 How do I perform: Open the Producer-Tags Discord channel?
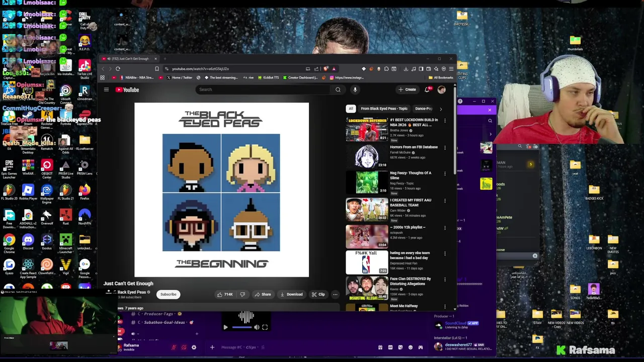coord(156,314)
